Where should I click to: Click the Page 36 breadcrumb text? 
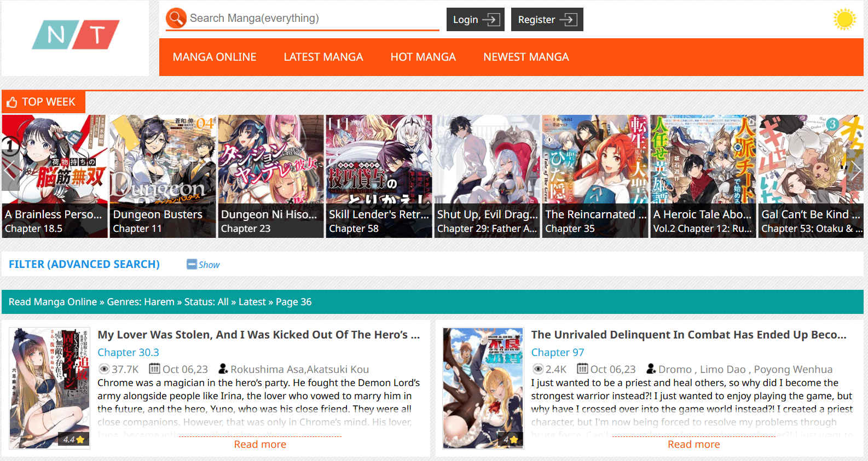[294, 302]
